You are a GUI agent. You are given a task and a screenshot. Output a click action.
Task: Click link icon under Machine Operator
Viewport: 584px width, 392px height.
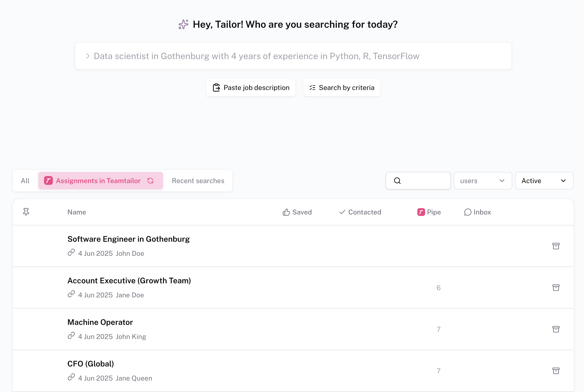tap(71, 336)
